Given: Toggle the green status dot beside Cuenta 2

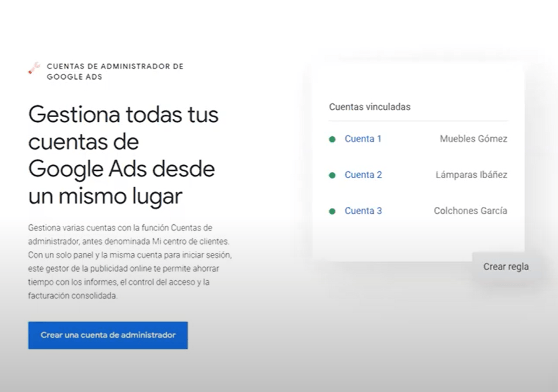Looking at the screenshot, I should pyautogui.click(x=333, y=175).
